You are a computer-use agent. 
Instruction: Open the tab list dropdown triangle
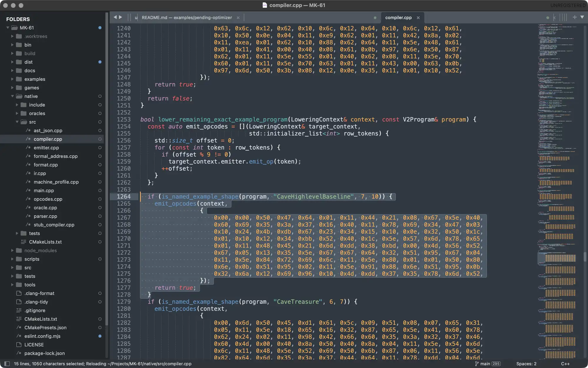click(582, 17)
